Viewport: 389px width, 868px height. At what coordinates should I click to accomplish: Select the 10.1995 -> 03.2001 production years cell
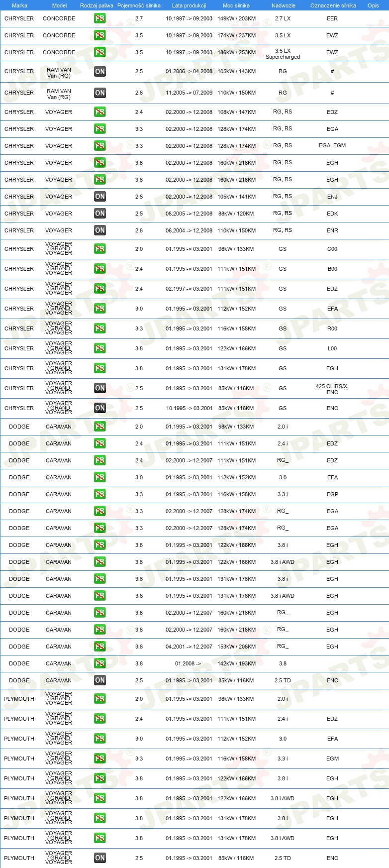coord(189,408)
